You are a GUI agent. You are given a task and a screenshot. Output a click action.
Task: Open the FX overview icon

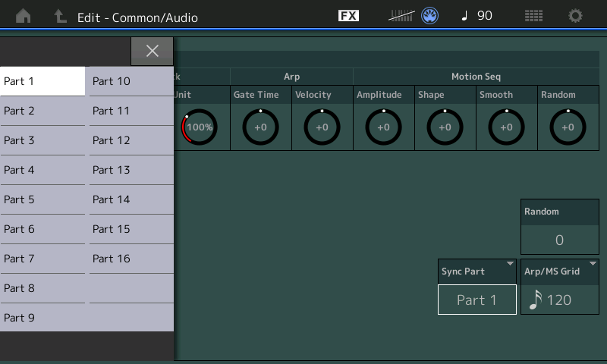pyautogui.click(x=348, y=16)
